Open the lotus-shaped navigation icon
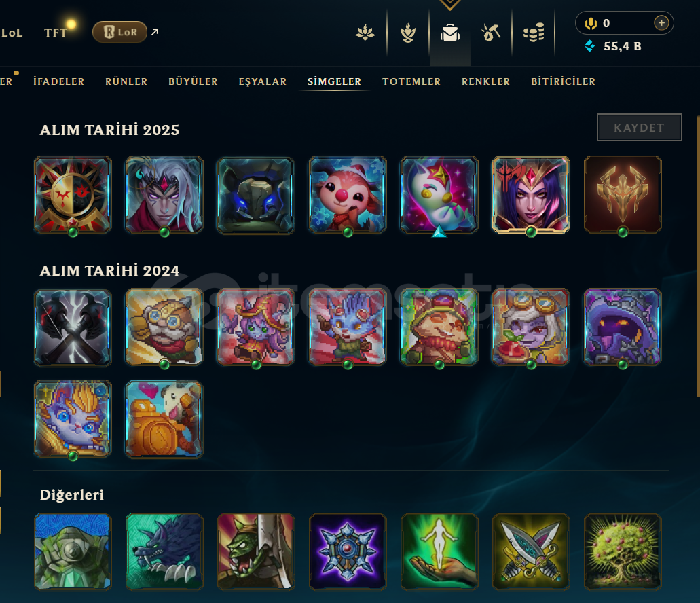This screenshot has width=700, height=603. tap(365, 33)
